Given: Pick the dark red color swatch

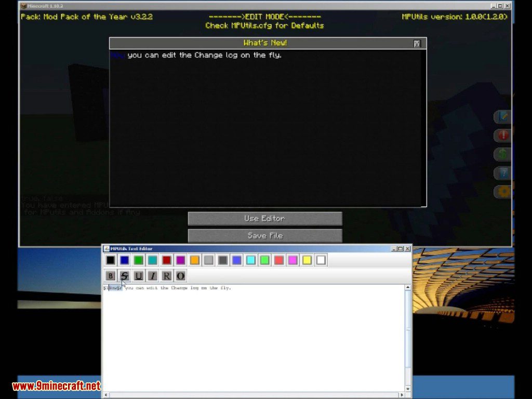Looking at the screenshot, I should (x=167, y=260).
